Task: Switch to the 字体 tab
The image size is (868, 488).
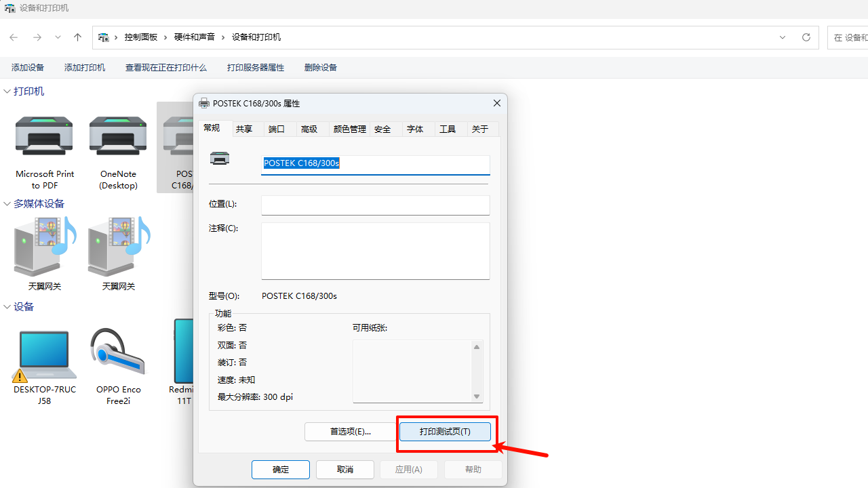Action: [x=418, y=129]
